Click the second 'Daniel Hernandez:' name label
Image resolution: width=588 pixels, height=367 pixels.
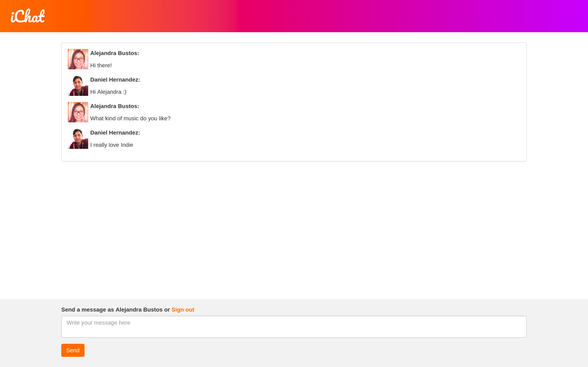point(115,133)
